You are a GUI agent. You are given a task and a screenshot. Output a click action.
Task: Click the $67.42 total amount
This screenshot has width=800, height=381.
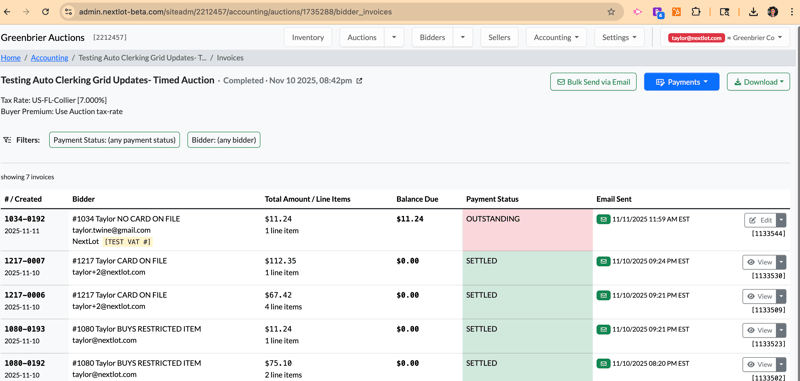pyautogui.click(x=277, y=295)
